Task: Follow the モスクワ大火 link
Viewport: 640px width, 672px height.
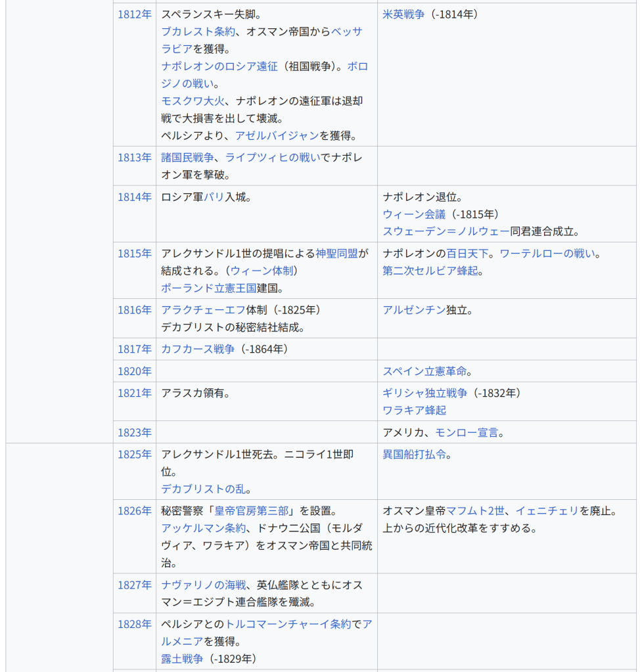Action: pyautogui.click(x=193, y=101)
